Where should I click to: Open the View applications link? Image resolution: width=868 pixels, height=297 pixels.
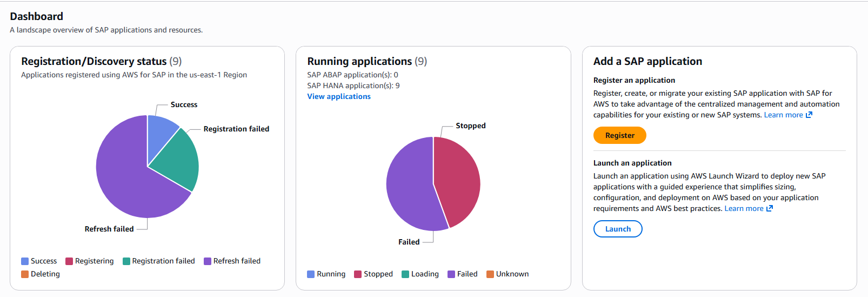coord(339,96)
